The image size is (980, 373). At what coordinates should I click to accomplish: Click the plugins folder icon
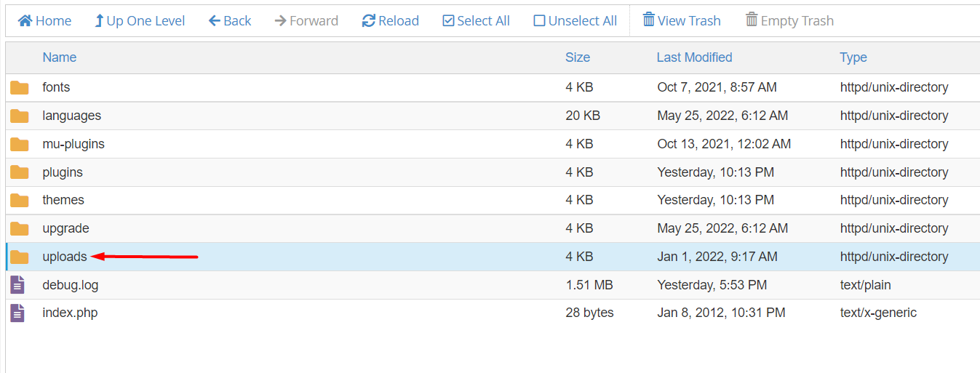(20, 172)
